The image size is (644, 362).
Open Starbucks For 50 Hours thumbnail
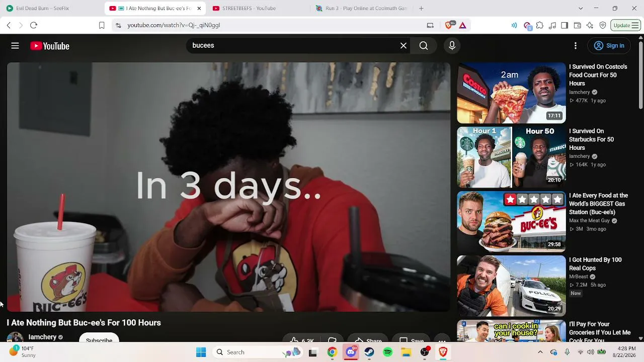click(511, 157)
